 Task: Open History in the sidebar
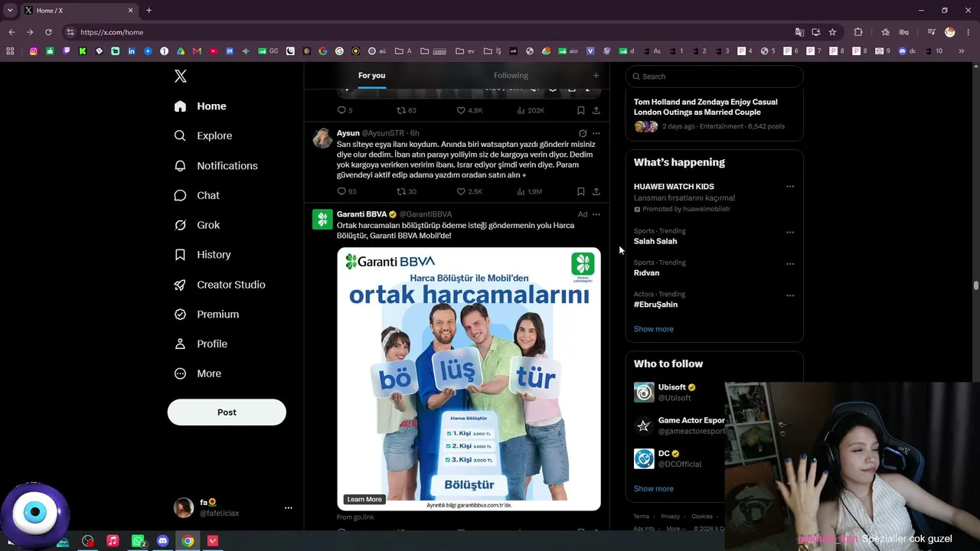202,255
